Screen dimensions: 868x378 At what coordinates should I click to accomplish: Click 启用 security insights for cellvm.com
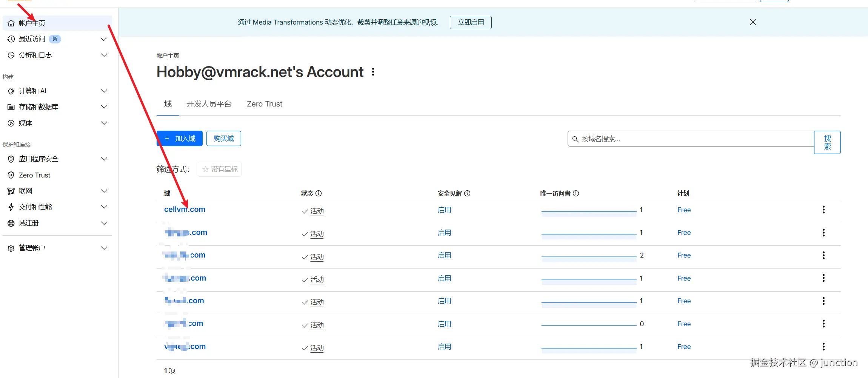point(444,210)
